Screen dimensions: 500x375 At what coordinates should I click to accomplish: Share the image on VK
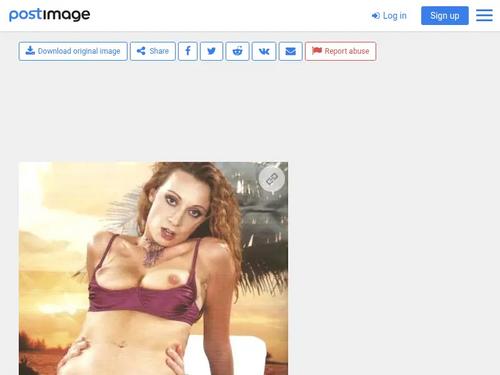[264, 51]
